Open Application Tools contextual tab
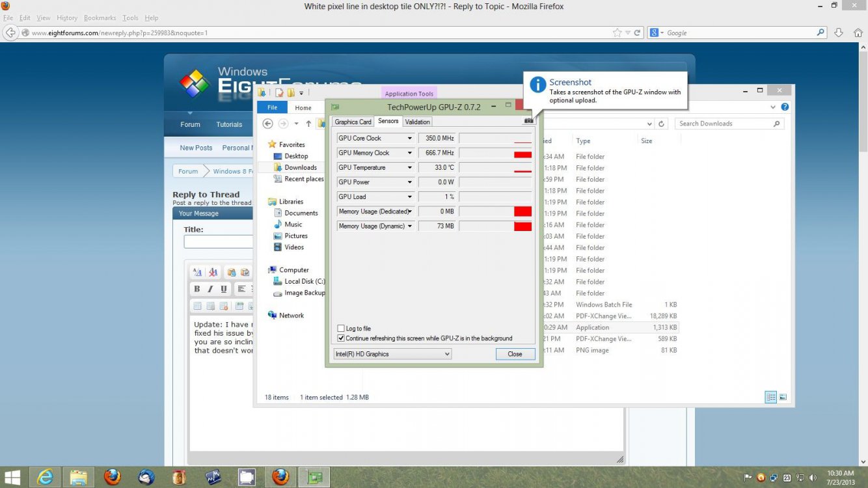 [409, 94]
